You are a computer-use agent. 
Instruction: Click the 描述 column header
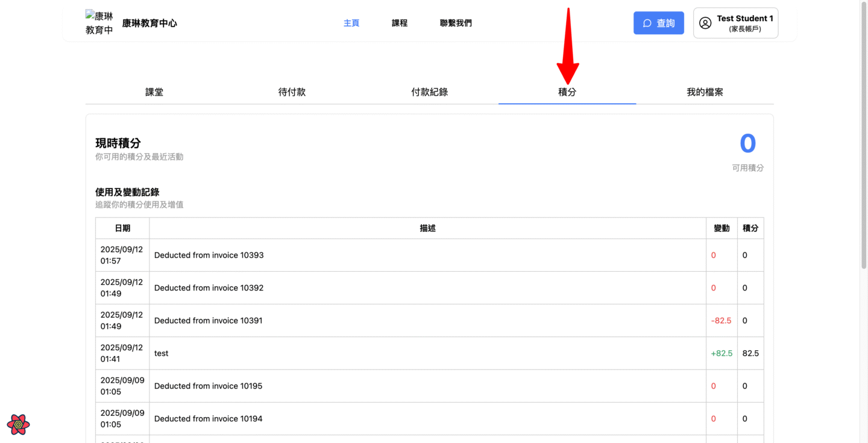click(x=427, y=228)
